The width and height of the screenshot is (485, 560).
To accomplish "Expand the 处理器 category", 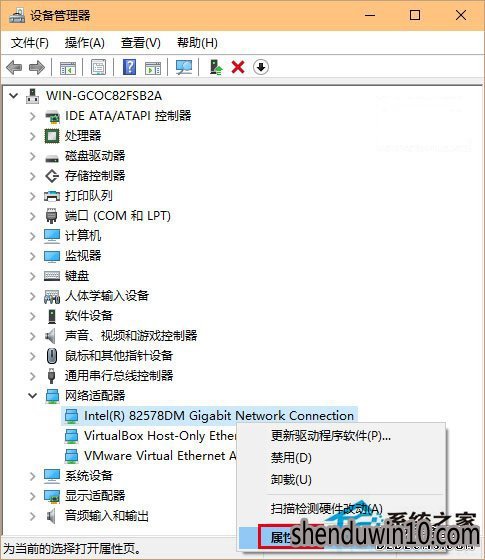I will point(32,136).
